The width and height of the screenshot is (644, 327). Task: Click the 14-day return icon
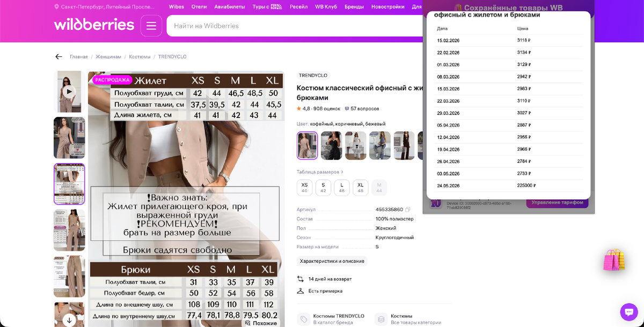[301, 279]
